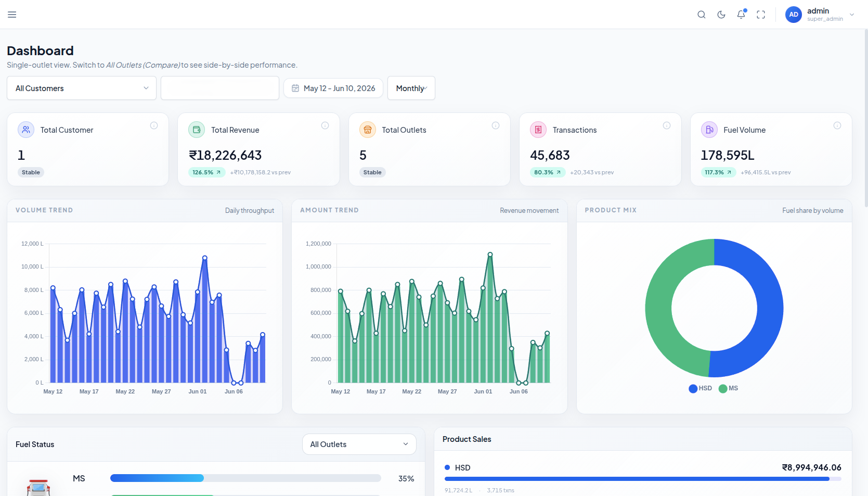The height and width of the screenshot is (496, 868).
Task: Click the Total Revenue wallet icon
Action: coord(197,130)
